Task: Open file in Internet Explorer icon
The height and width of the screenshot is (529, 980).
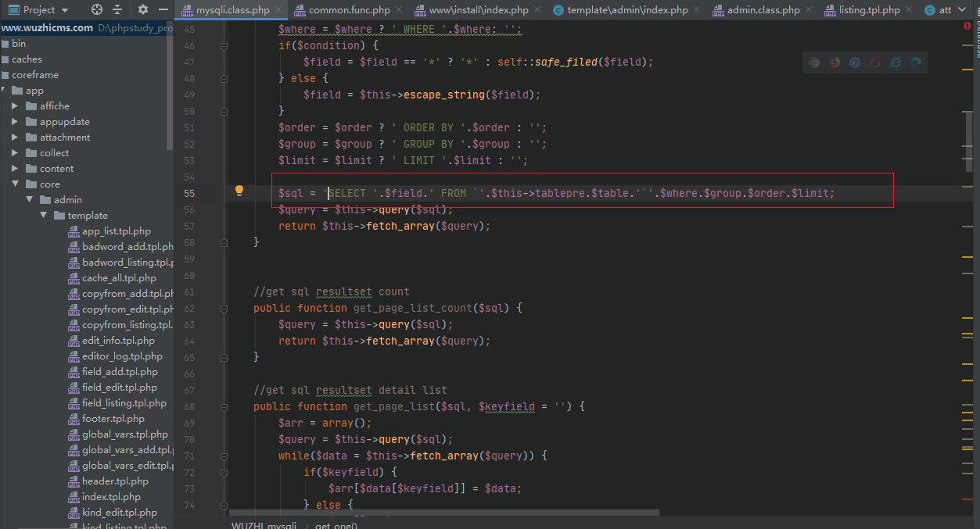Action: [x=896, y=63]
